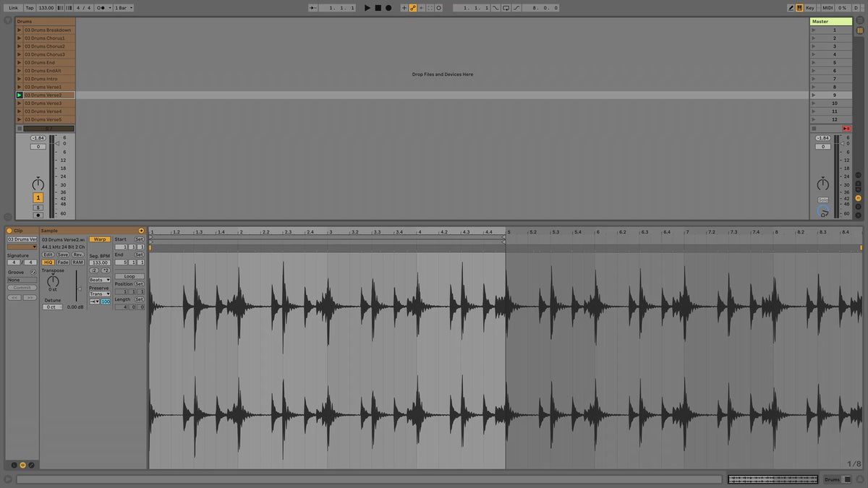Launch Master scene 3
The height and width of the screenshot is (488, 868).
(814, 46)
